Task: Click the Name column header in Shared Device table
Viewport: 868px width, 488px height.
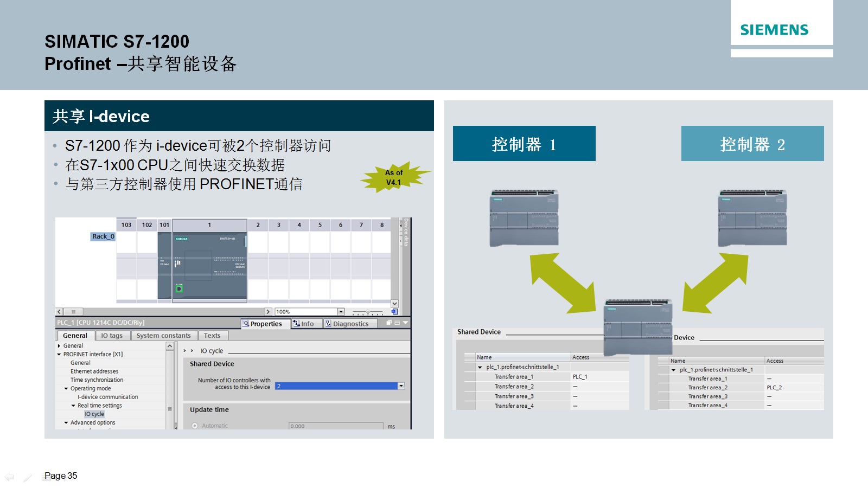Action: (x=523, y=357)
